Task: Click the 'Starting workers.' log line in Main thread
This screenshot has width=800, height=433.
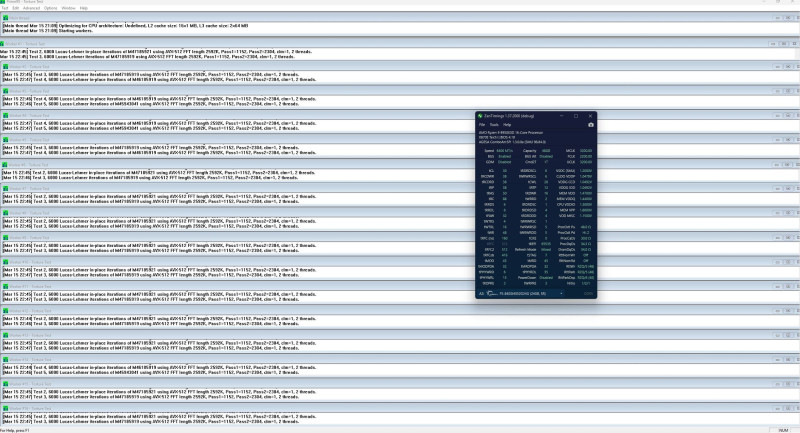Action: (48, 31)
